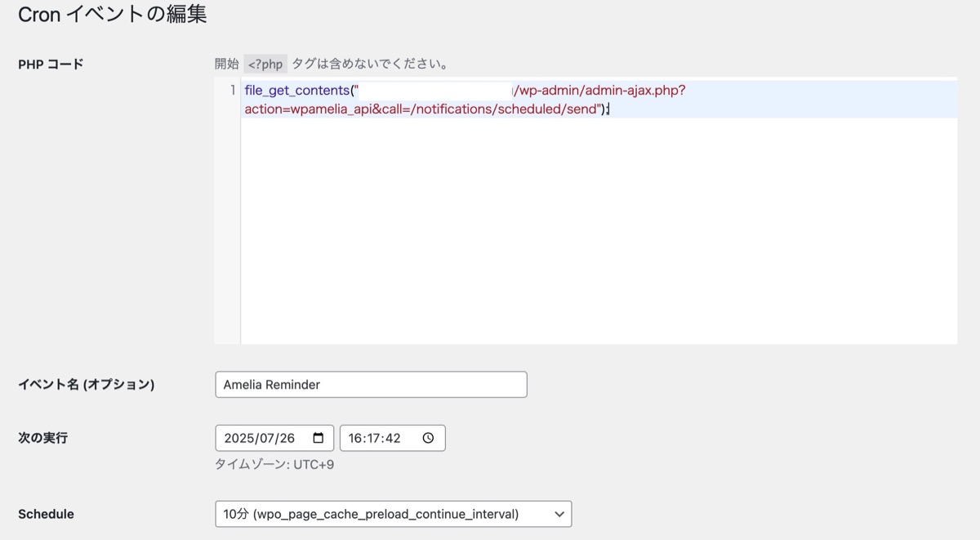This screenshot has height=540, width=980.
Task: Click the Amelia Reminder event name field
Action: [371, 385]
